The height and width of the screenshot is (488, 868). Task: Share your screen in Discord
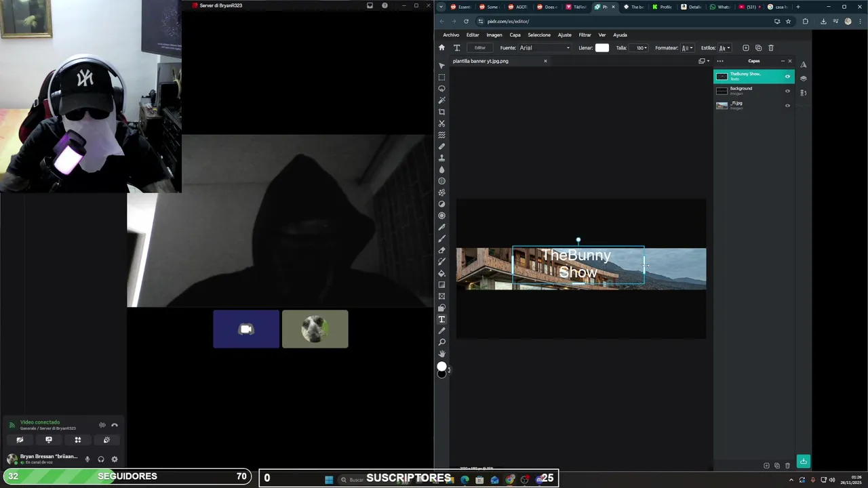(x=49, y=440)
